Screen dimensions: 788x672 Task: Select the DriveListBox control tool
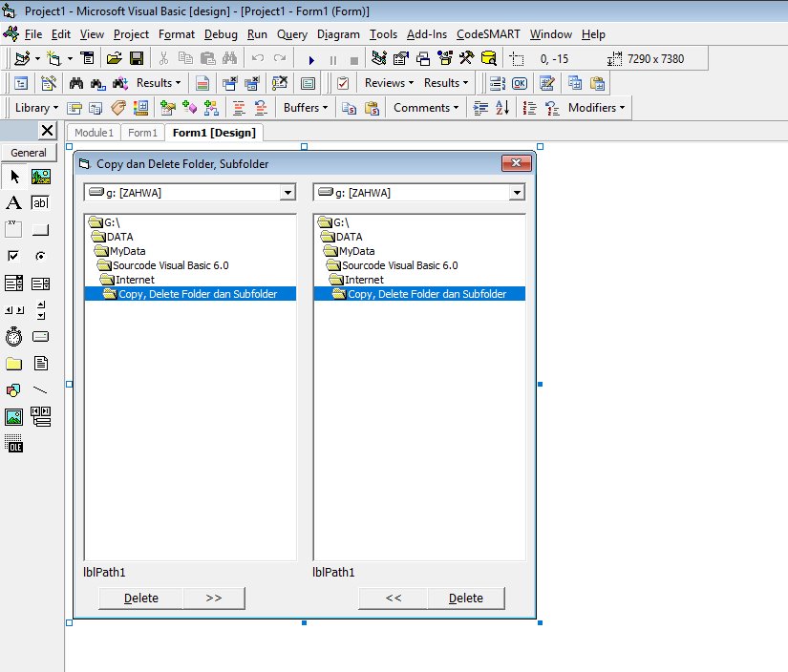click(41, 337)
